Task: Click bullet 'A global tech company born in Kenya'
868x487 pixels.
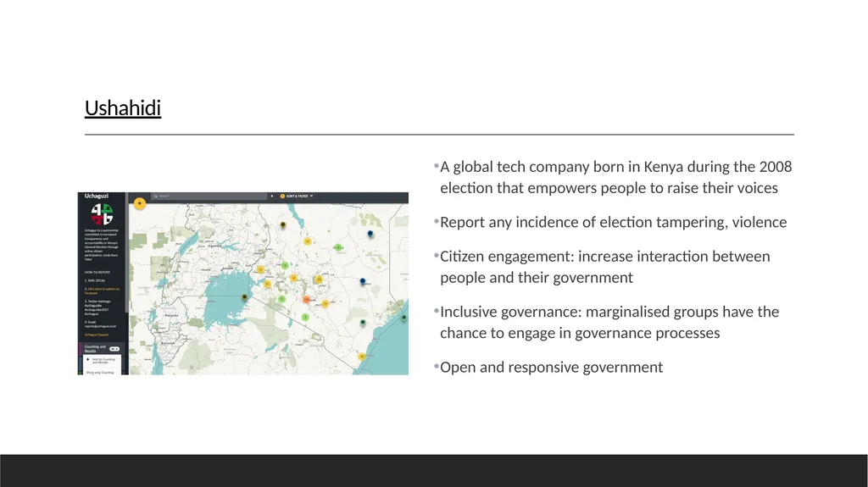Action: [x=615, y=177]
